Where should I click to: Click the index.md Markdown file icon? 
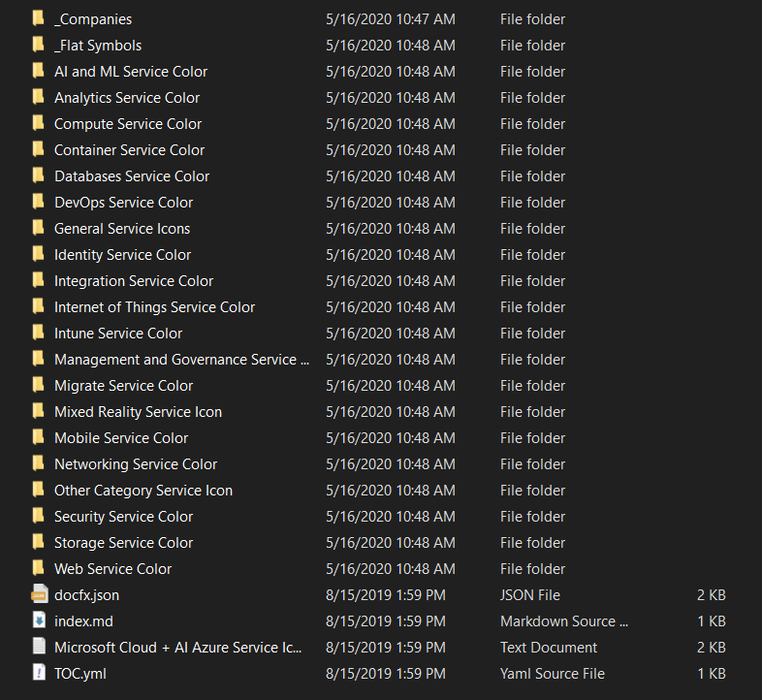tap(39, 620)
